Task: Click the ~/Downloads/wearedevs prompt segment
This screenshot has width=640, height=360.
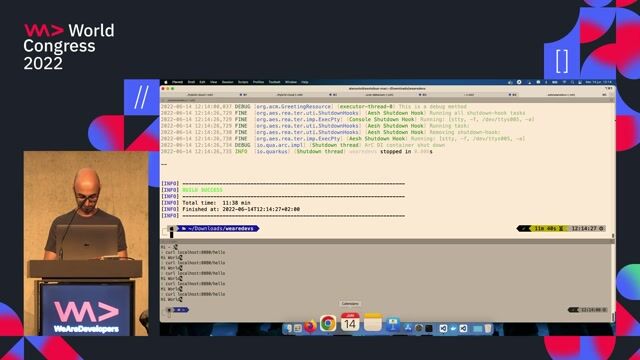Action: pos(218,229)
